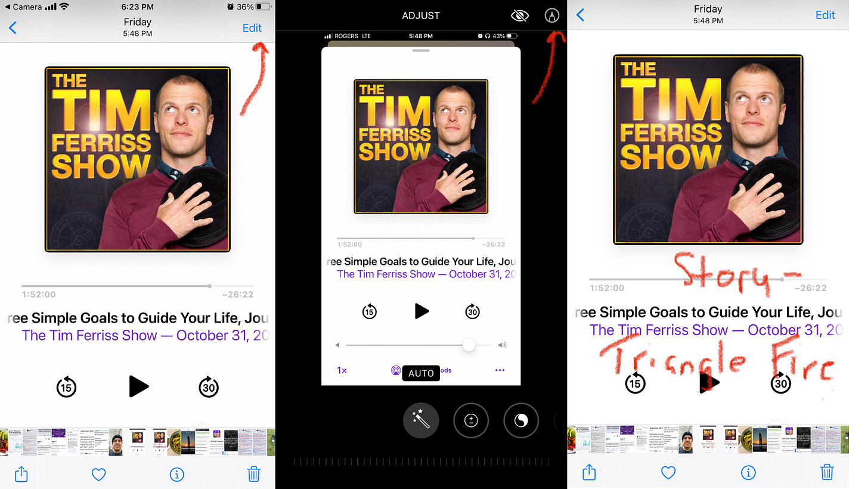Tap rewind 15 seconds in left screen

click(66, 387)
